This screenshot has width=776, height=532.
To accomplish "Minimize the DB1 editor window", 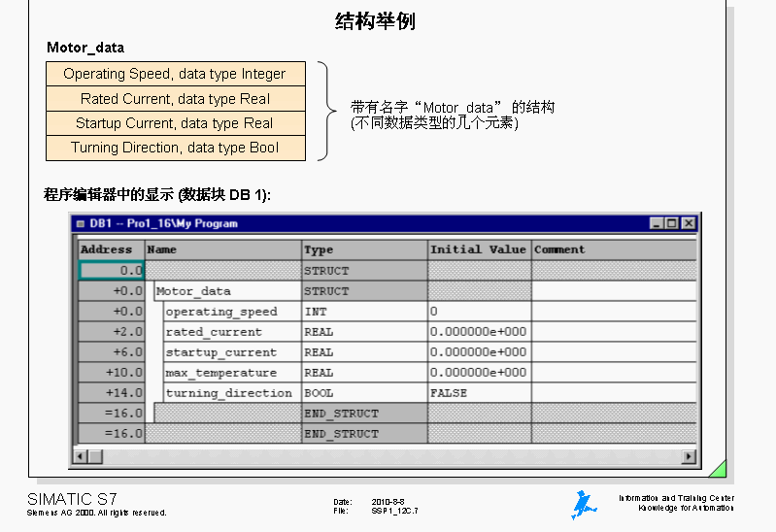I will point(658,223).
